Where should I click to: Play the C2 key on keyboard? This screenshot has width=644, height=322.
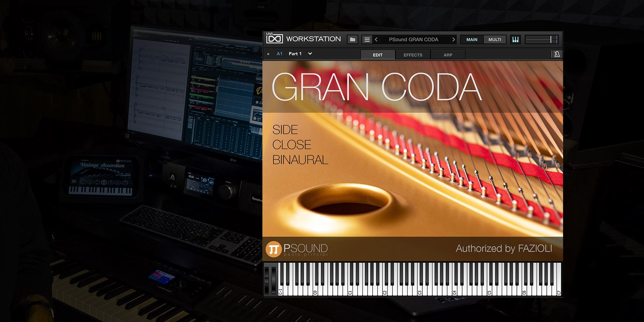pyautogui.click(x=385, y=291)
